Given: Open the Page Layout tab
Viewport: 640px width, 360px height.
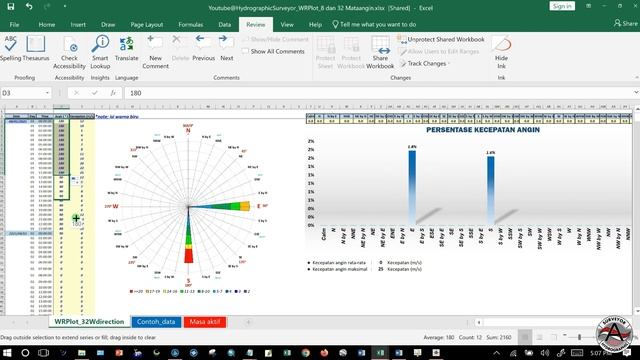Looking at the screenshot, I should (147, 24).
